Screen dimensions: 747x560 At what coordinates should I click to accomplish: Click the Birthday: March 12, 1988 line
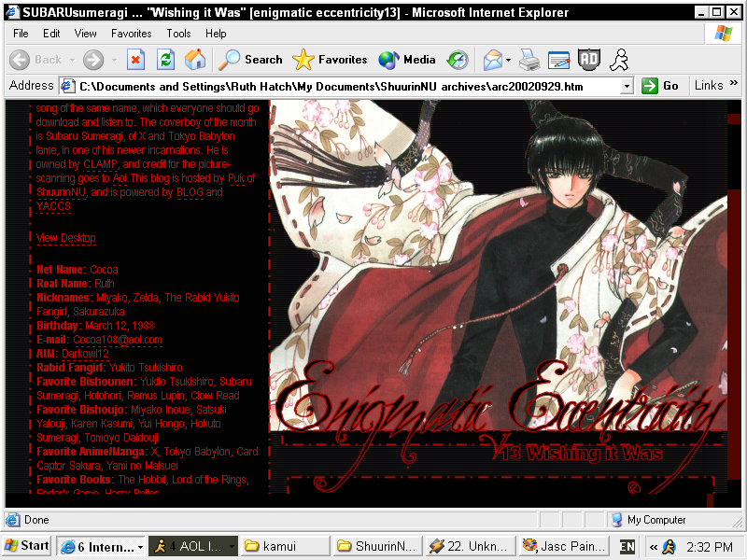tap(95, 326)
